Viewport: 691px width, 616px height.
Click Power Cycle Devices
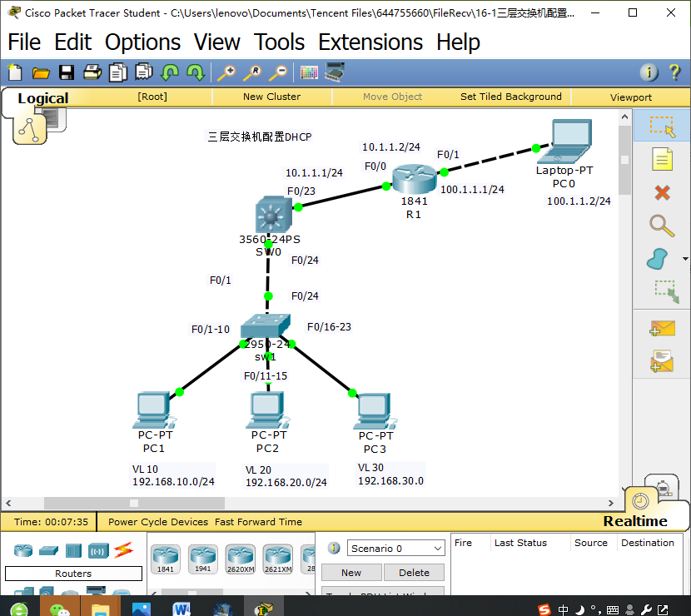click(x=158, y=522)
